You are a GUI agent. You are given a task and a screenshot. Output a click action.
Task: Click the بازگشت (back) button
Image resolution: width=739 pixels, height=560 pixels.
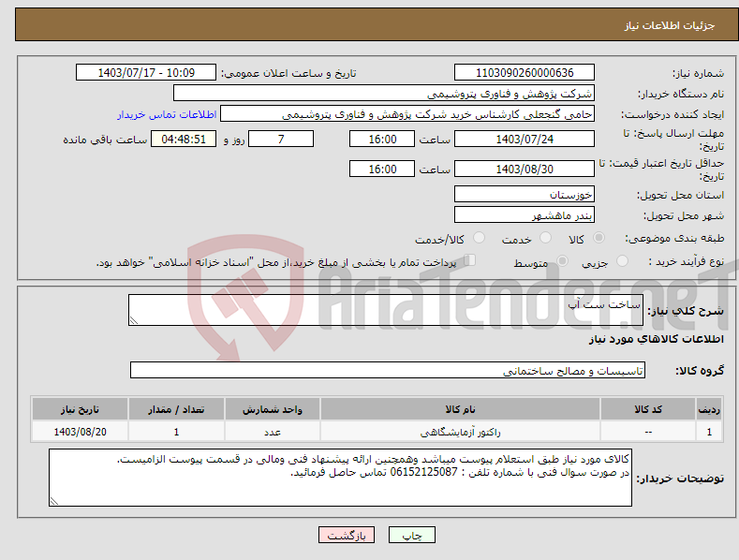coord(347,535)
